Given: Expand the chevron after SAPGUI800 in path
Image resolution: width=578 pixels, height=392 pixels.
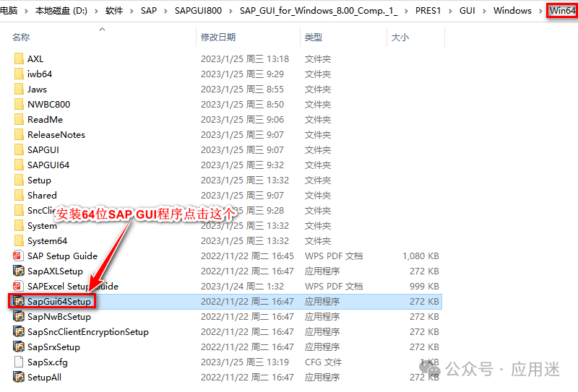Looking at the screenshot, I should pyautogui.click(x=230, y=11).
